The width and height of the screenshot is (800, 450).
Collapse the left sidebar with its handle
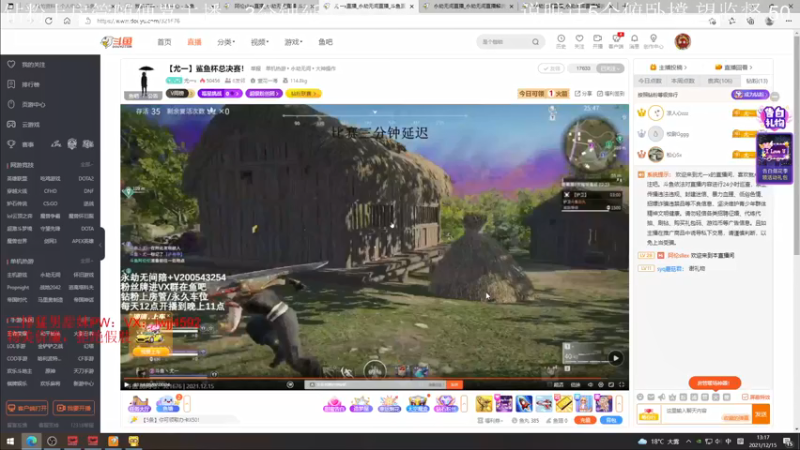coord(102,244)
